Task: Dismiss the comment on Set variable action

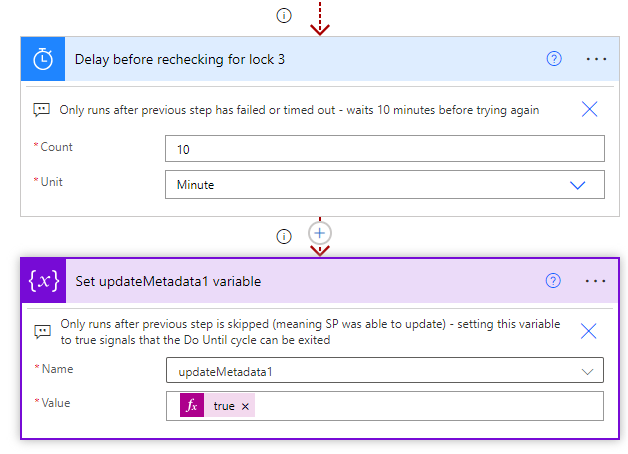Action: click(x=588, y=331)
